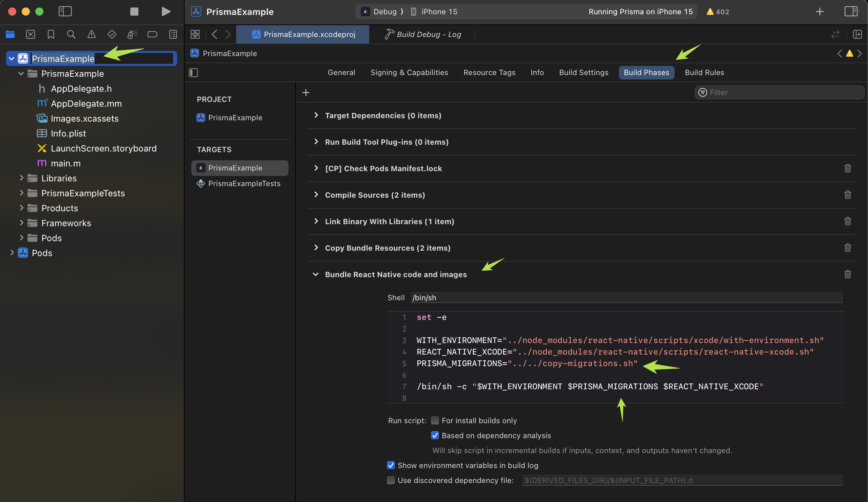Select PrismaExample project navigator item
The height and width of the screenshot is (502, 868).
[x=62, y=58]
